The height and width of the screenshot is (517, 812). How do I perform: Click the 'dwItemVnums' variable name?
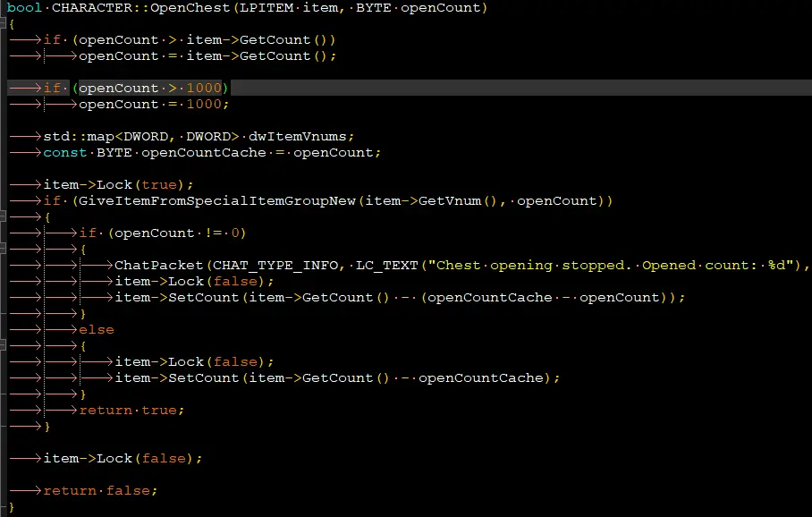297,136
